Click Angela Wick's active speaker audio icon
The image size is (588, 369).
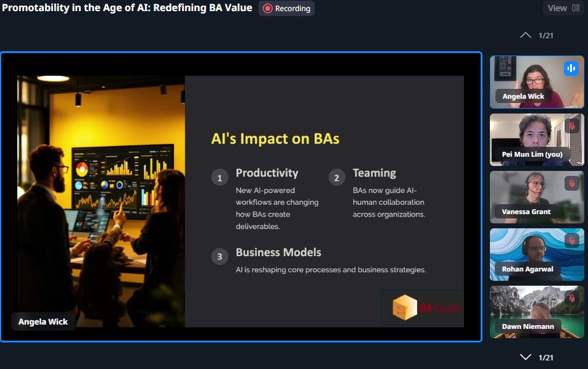(x=571, y=68)
